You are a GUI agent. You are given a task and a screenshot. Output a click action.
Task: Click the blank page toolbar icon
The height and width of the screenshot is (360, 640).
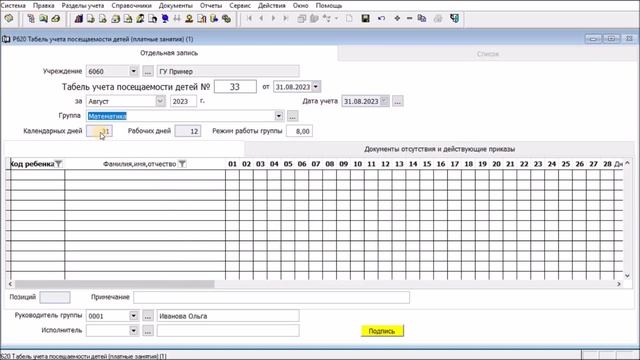pos(349,19)
